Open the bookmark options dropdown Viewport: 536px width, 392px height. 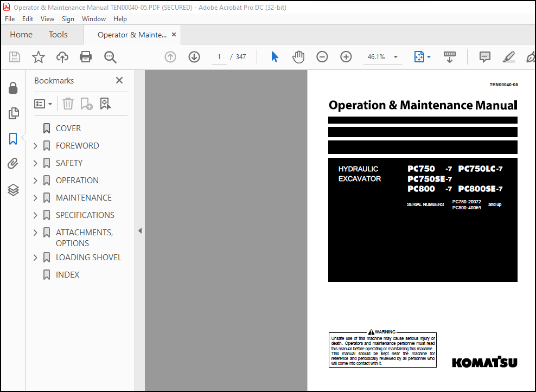click(43, 104)
